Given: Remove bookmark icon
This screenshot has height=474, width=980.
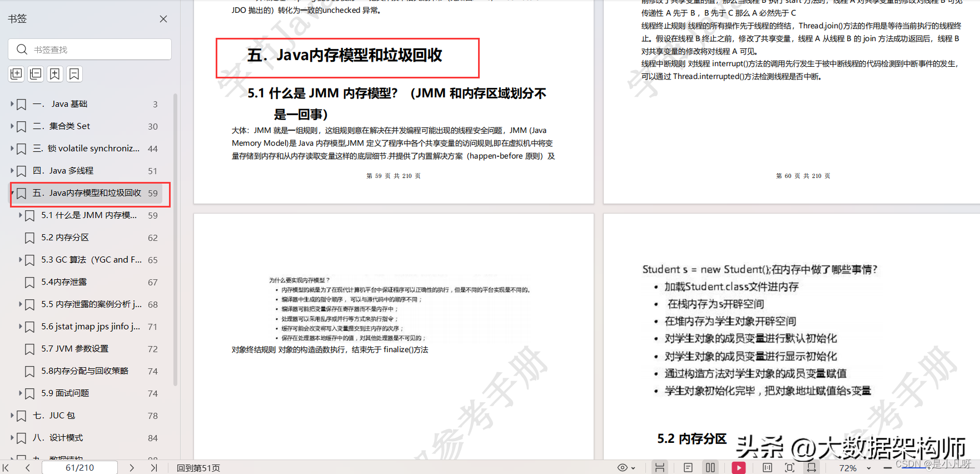Looking at the screenshot, I should click(74, 74).
